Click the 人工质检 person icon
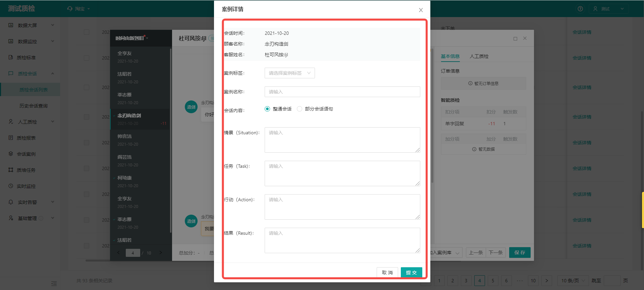 11,122
